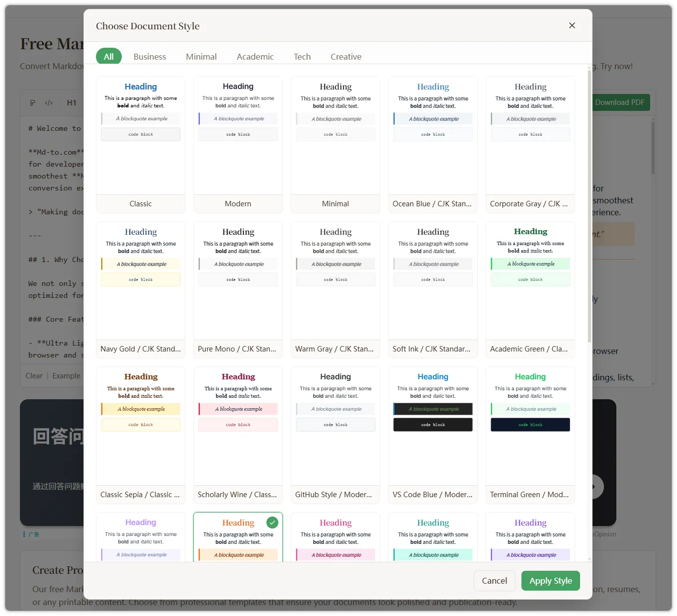Pick the VS Code Blue style
Screen dimensions: 677x616
click(432, 435)
